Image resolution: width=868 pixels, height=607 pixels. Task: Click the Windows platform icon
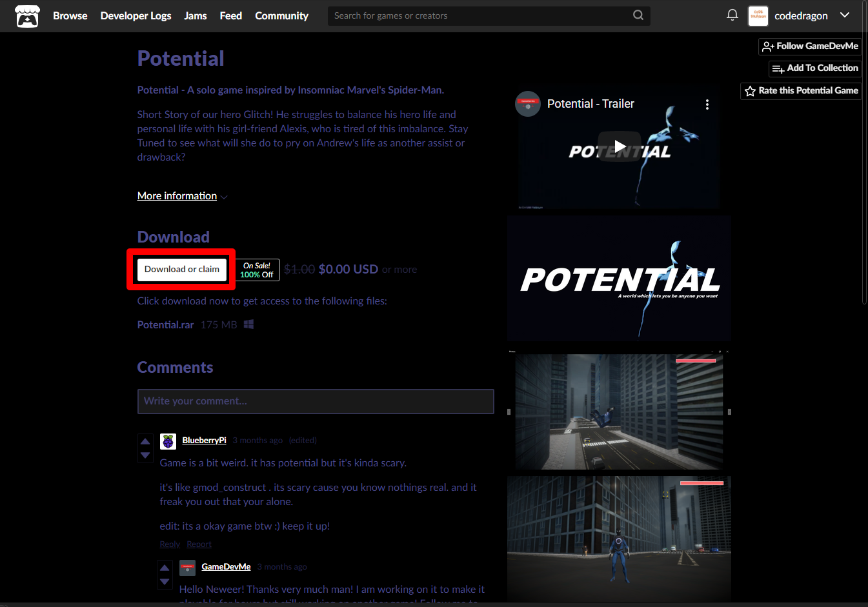click(248, 324)
